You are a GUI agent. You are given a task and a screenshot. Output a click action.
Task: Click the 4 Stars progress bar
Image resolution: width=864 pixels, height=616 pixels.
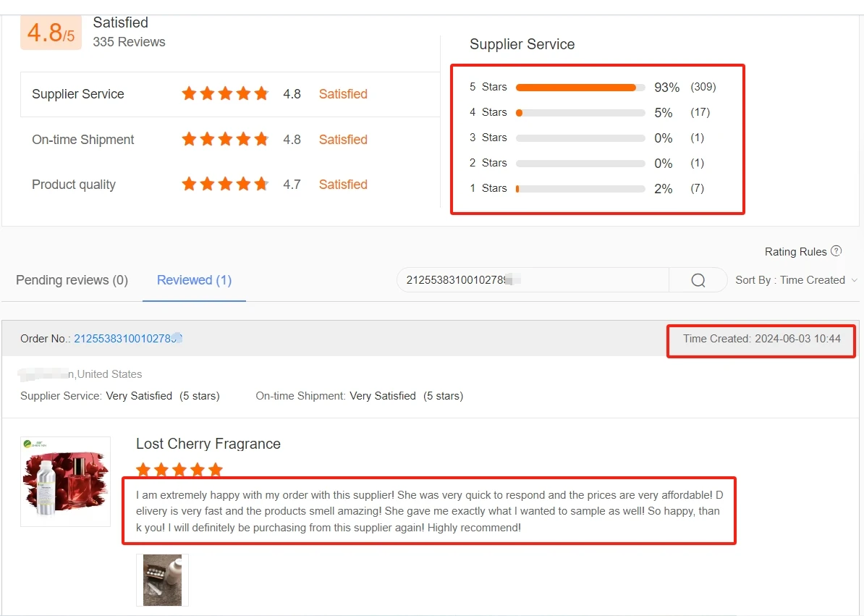pos(580,113)
